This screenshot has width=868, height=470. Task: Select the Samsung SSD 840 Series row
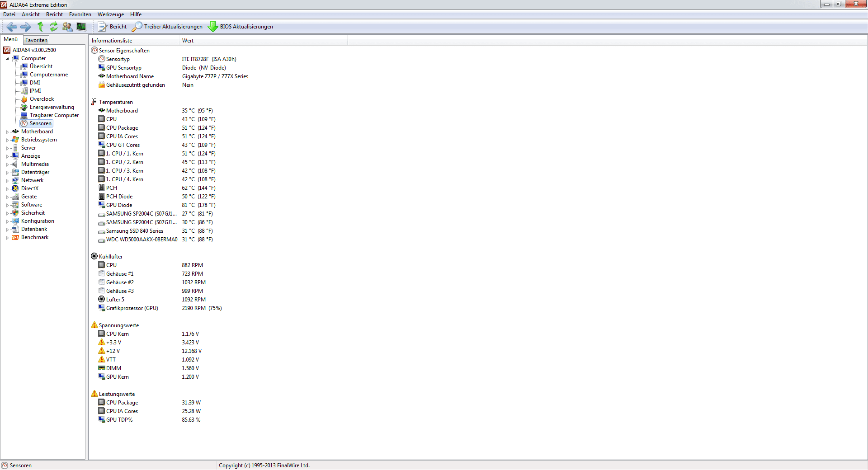pos(156,231)
